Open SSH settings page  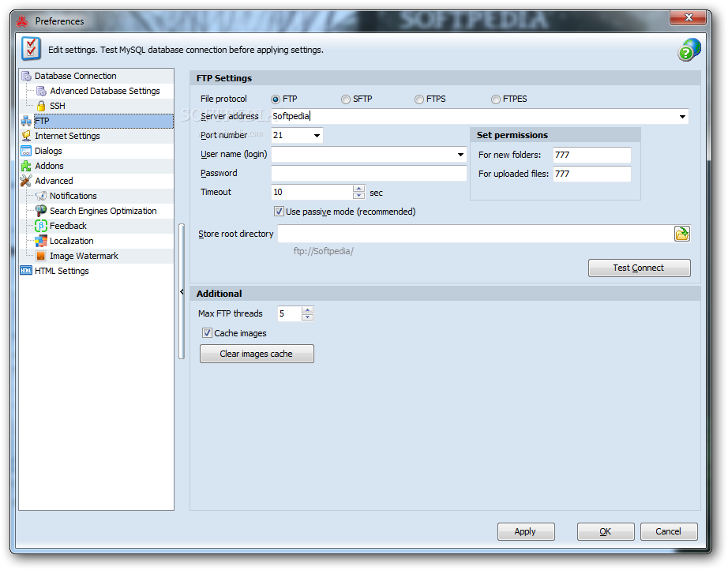point(58,106)
